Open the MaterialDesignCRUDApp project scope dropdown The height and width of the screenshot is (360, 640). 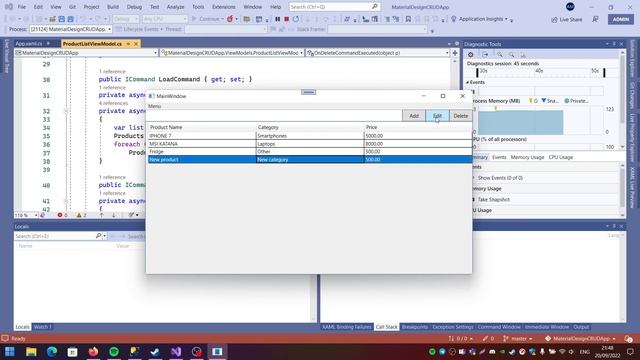point(86,53)
